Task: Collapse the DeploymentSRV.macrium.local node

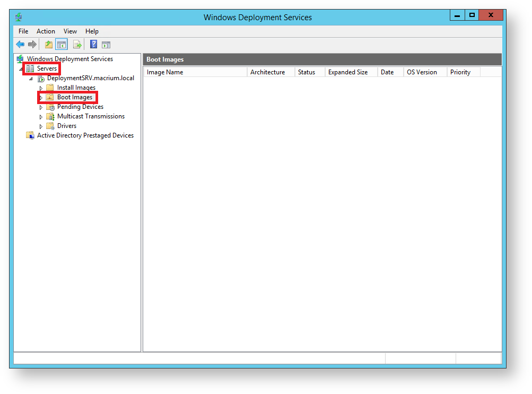Action: tap(31, 79)
